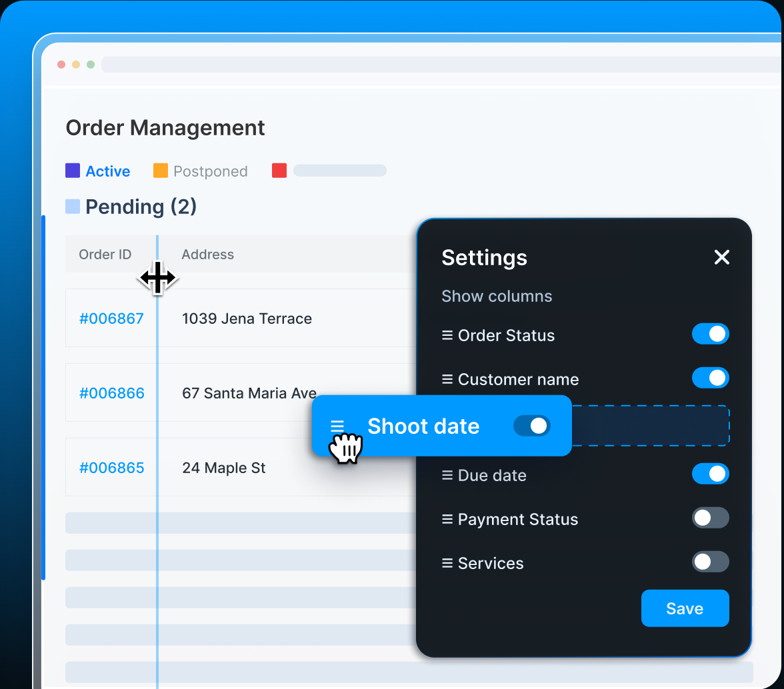Image resolution: width=784 pixels, height=689 pixels.
Task: Save the column settings
Action: (x=685, y=608)
